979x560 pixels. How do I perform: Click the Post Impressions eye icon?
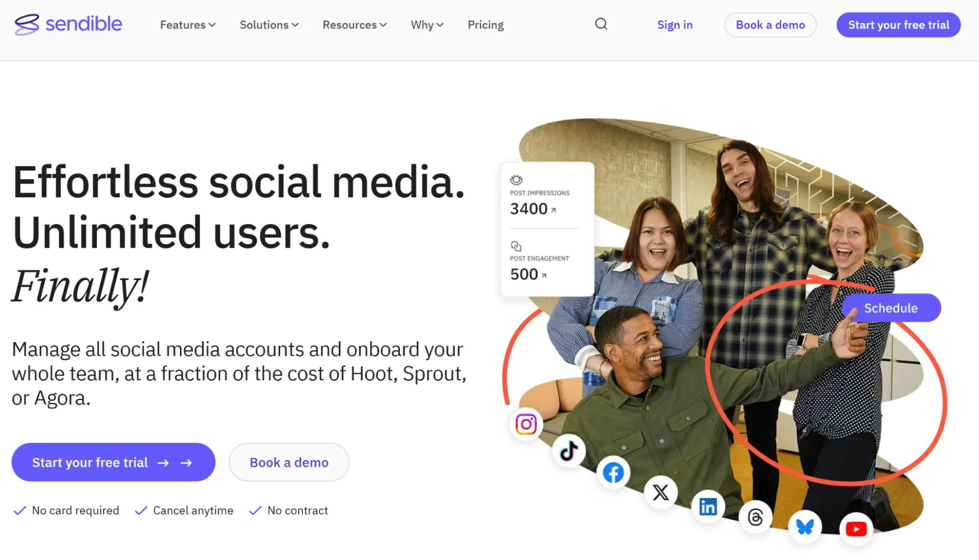click(x=516, y=180)
